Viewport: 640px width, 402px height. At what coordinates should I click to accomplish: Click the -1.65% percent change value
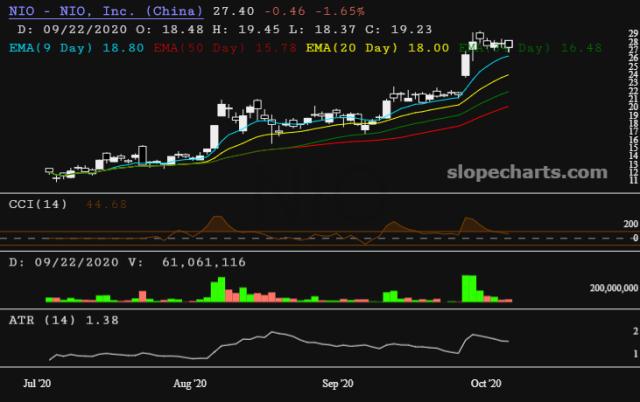[x=297, y=11]
